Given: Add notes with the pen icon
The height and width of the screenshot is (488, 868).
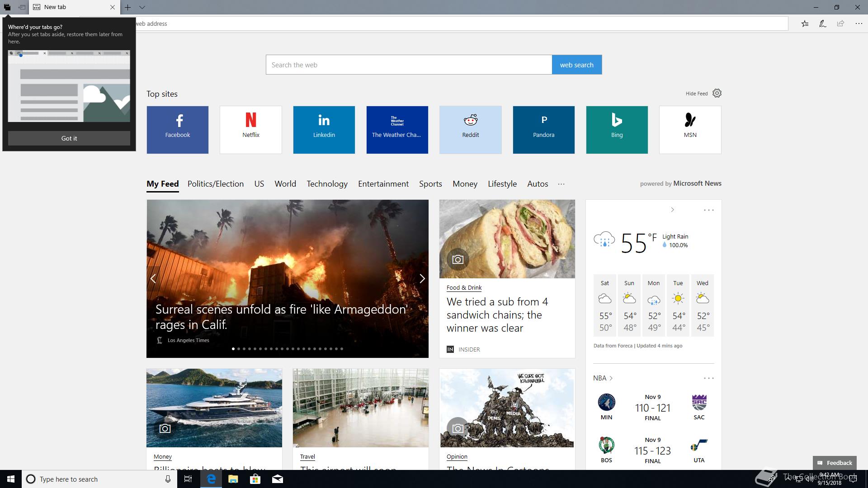Looking at the screenshot, I should 823,23.
